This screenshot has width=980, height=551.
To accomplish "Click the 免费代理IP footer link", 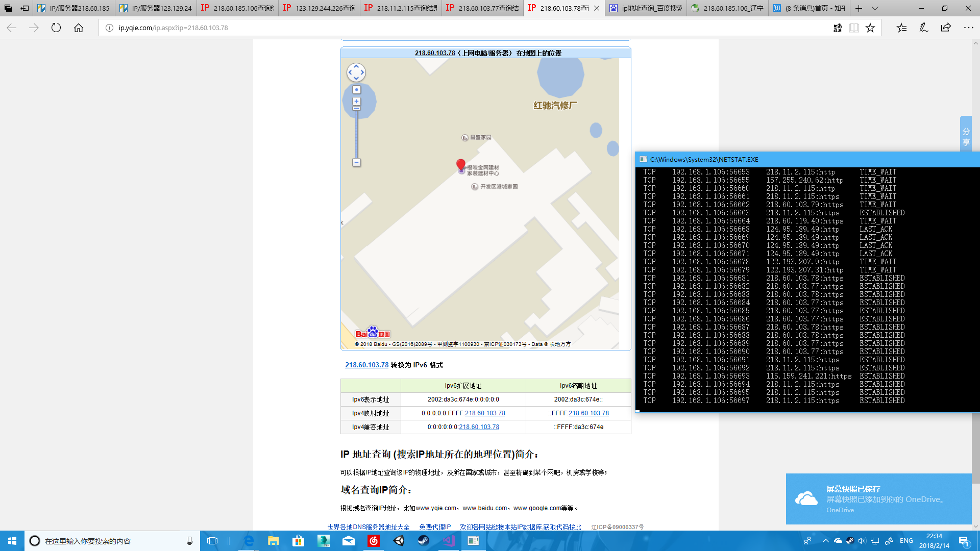I will click(x=435, y=527).
